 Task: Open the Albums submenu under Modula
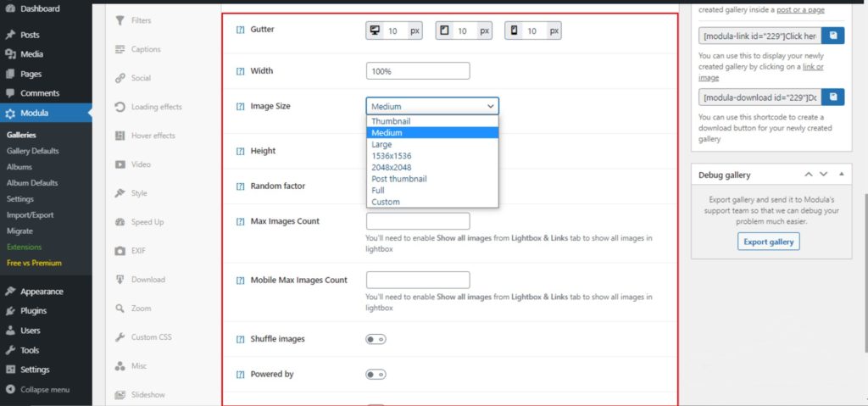tap(19, 167)
